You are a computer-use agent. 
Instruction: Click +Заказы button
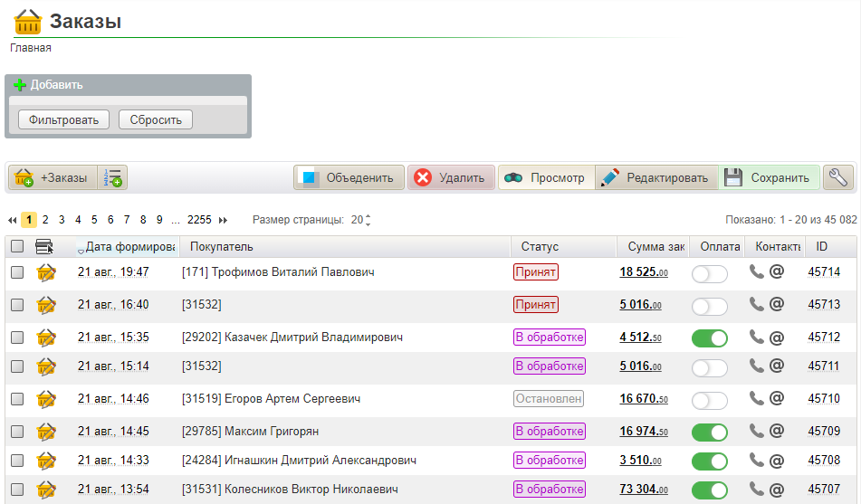[53, 177]
